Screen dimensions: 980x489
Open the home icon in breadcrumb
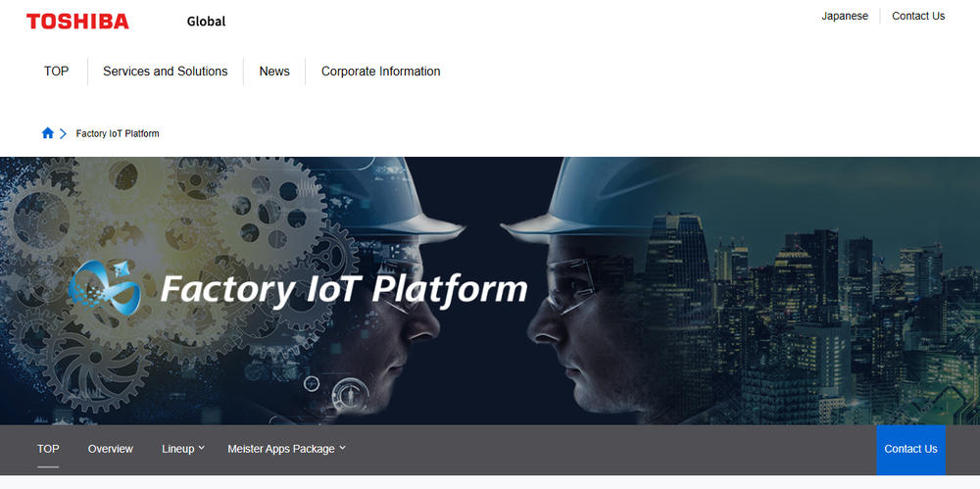pos(47,133)
